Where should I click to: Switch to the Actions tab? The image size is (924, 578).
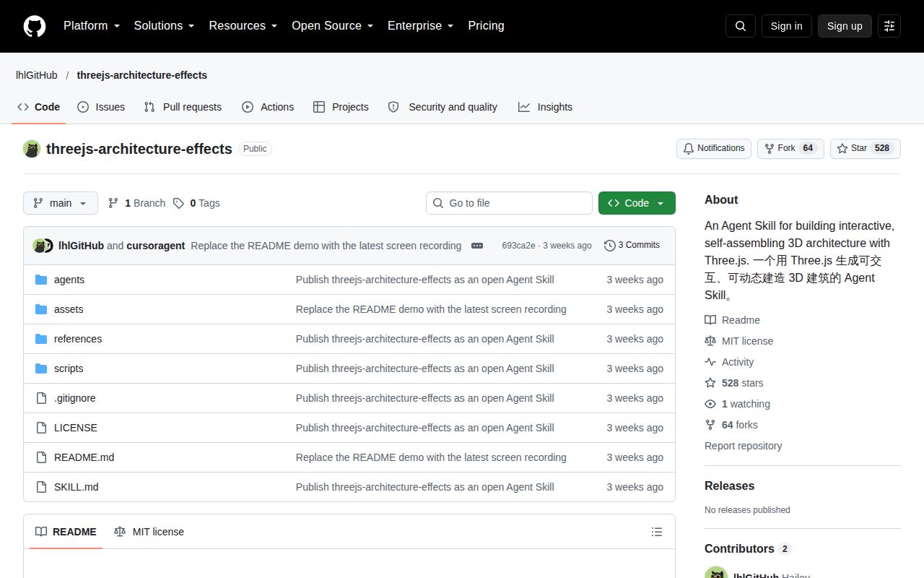click(268, 107)
